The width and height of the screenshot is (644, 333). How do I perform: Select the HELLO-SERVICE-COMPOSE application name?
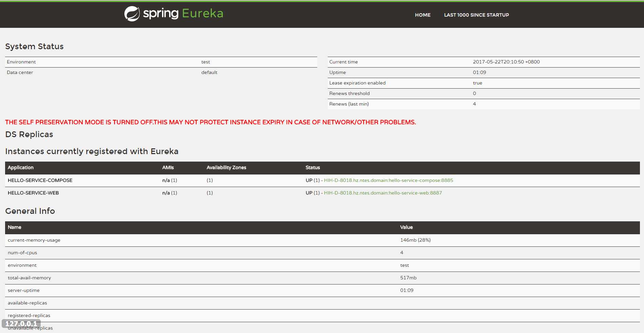point(40,180)
